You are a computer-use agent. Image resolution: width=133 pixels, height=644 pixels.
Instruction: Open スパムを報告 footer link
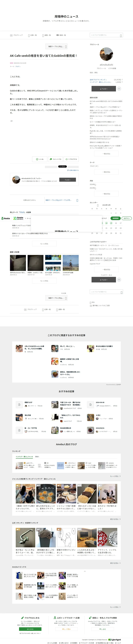52,643
